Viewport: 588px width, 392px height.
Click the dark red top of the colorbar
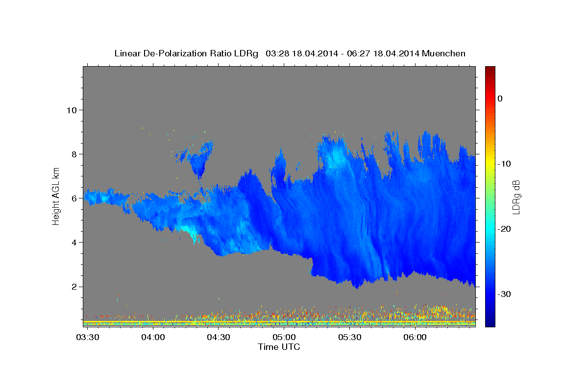tap(490, 71)
